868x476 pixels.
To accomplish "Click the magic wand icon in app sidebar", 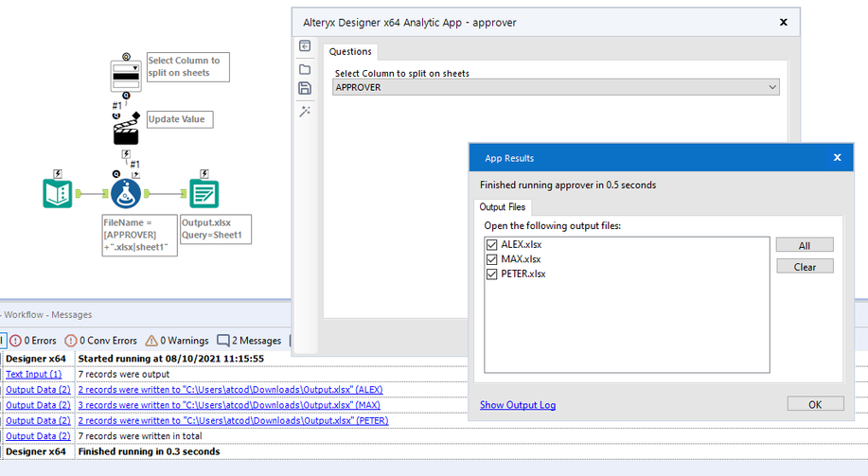I will pyautogui.click(x=305, y=112).
